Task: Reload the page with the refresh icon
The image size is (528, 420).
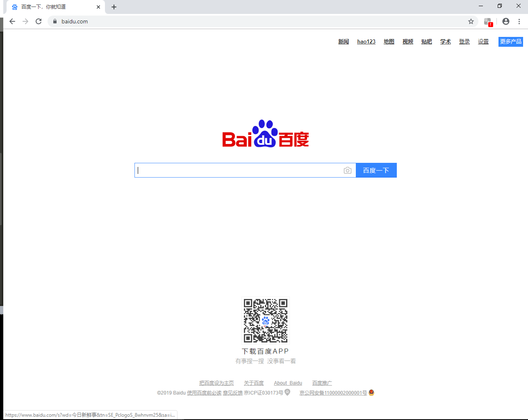Action: point(39,21)
